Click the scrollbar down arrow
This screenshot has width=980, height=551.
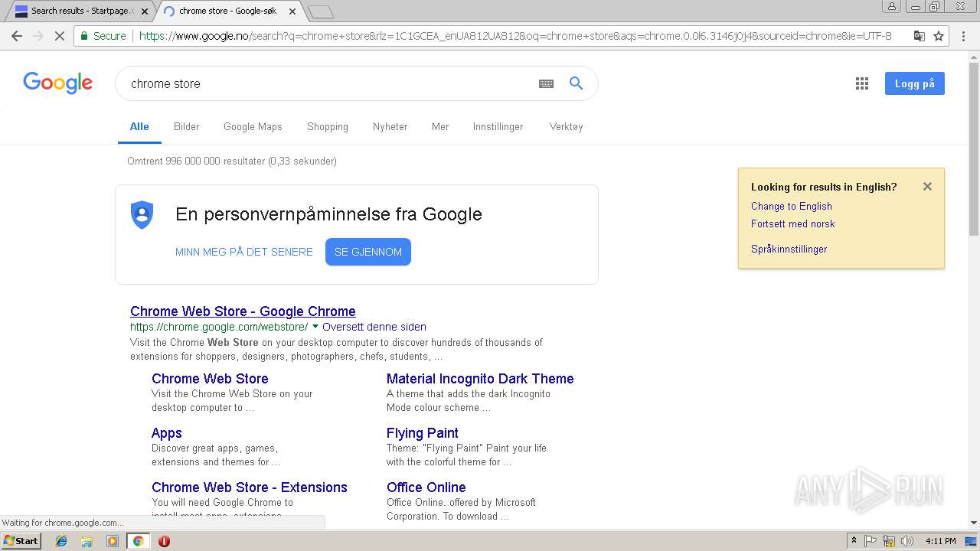point(974,523)
